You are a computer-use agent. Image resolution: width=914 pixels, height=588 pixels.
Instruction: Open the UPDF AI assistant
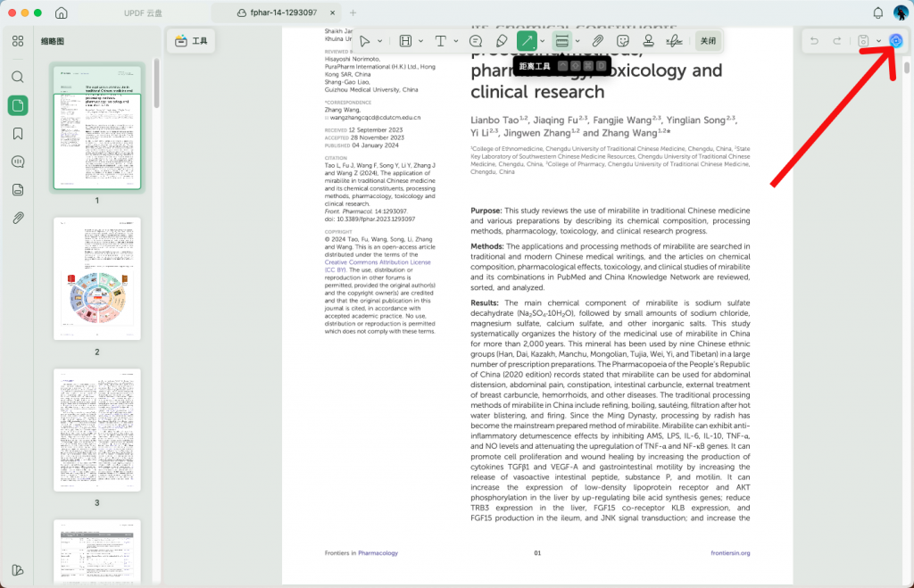(x=895, y=41)
